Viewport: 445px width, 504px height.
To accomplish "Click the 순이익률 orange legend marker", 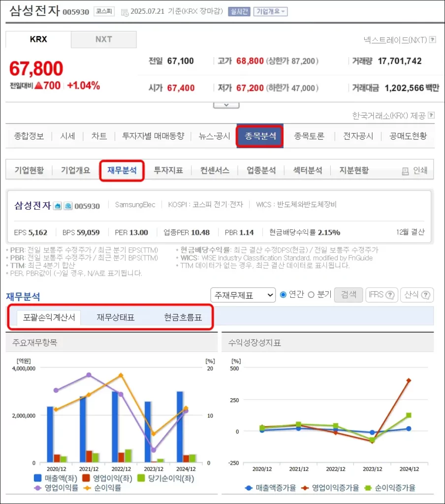I will (87, 488).
